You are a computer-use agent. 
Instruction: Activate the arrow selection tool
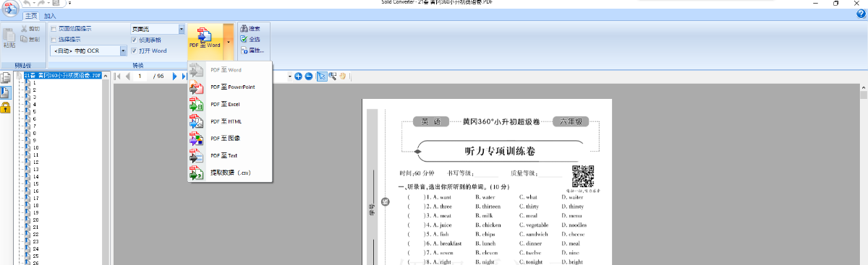pyautogui.click(x=322, y=76)
